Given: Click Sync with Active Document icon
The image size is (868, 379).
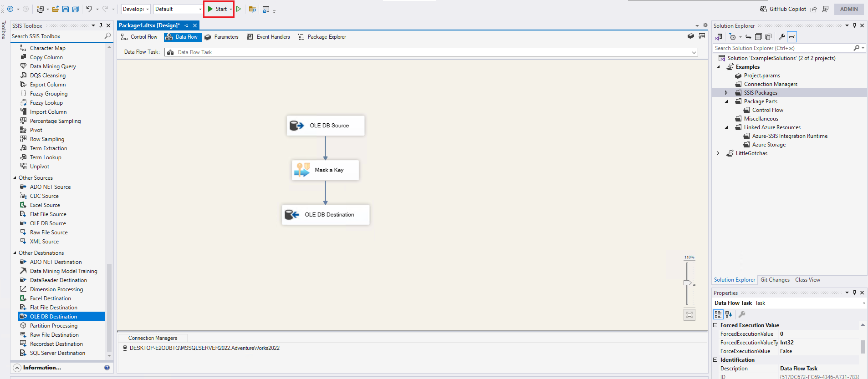Looking at the screenshot, I should [x=748, y=37].
